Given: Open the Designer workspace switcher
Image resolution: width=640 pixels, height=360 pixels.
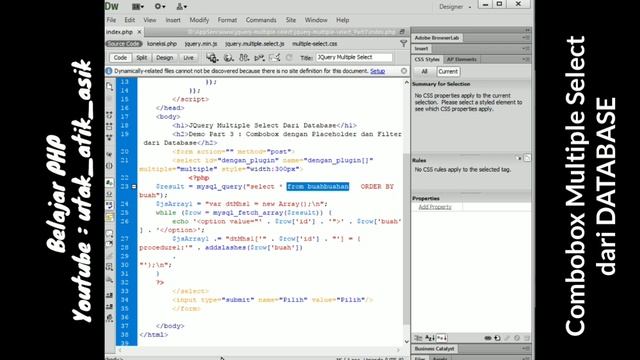Looking at the screenshot, I should pyautogui.click(x=454, y=7).
